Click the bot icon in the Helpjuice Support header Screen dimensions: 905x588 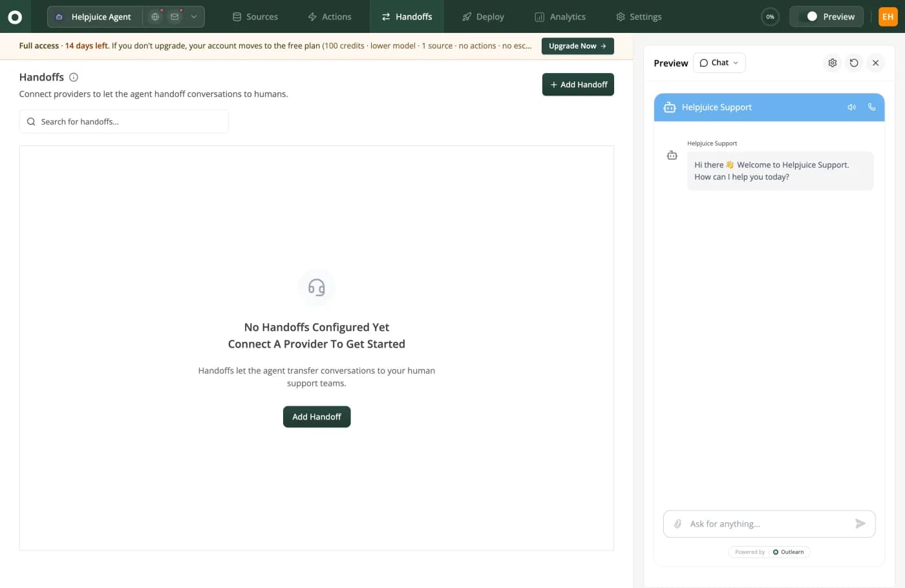tap(670, 107)
